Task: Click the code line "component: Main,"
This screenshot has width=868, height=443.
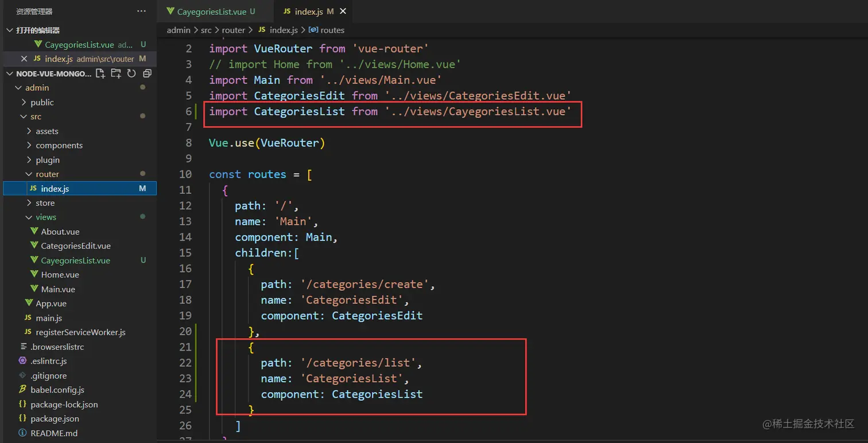Action: pyautogui.click(x=286, y=237)
